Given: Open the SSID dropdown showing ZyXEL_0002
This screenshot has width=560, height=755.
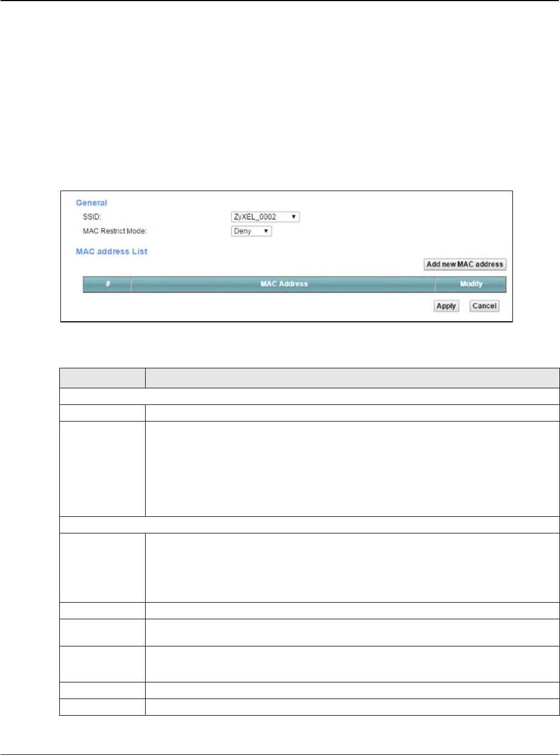Looking at the screenshot, I should pos(265,217).
